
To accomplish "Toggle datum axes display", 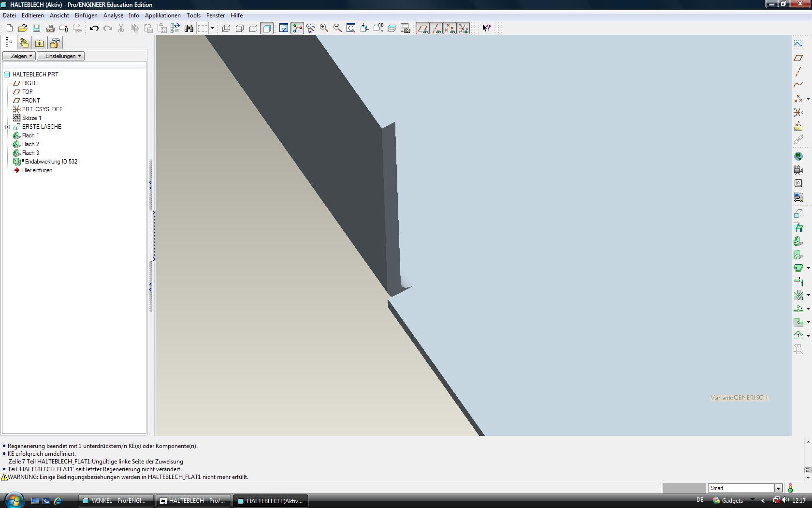I will (x=436, y=28).
